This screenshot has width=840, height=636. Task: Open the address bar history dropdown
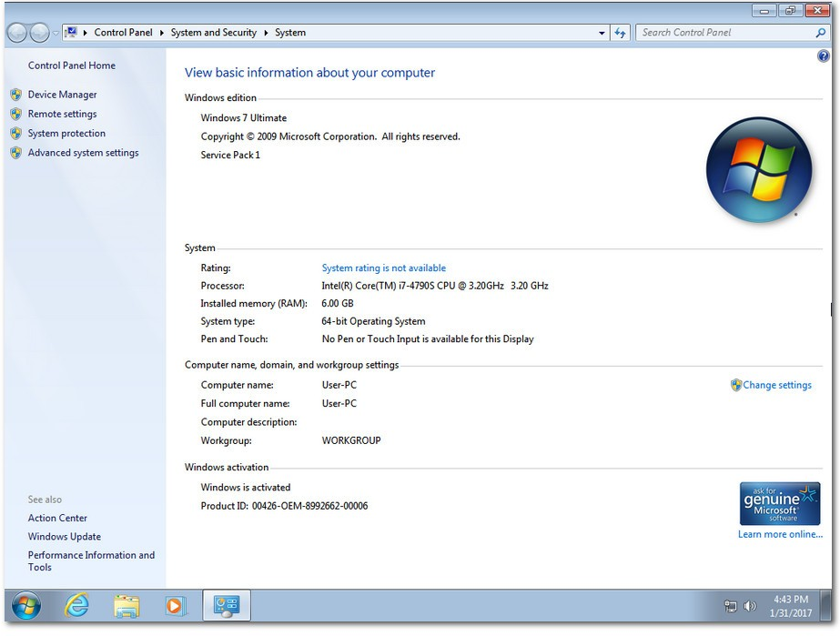[x=600, y=32]
